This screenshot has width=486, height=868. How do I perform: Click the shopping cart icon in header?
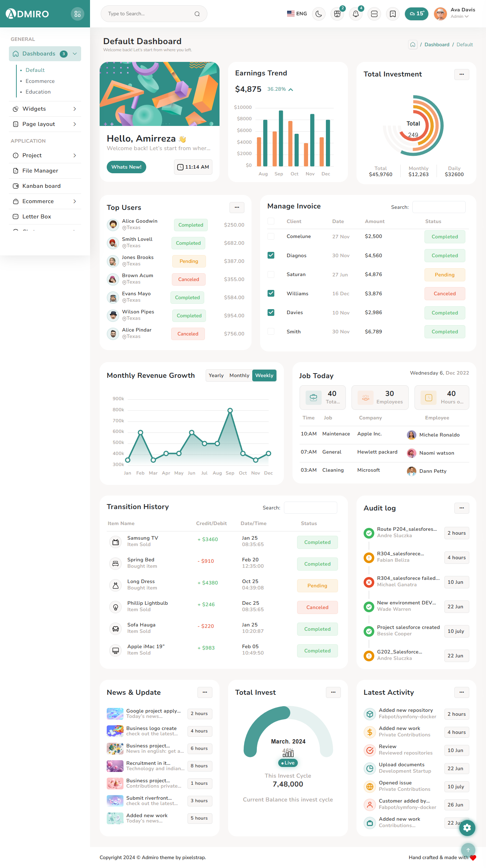tap(337, 14)
